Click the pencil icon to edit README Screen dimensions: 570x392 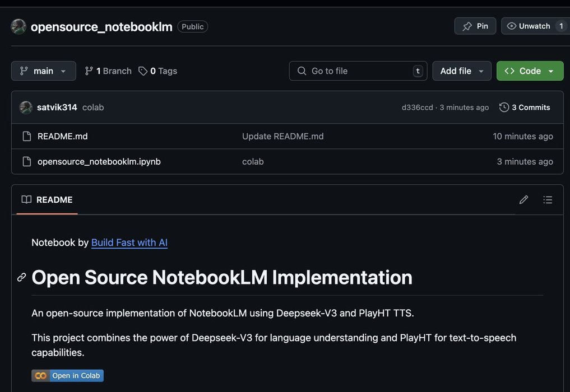point(523,200)
